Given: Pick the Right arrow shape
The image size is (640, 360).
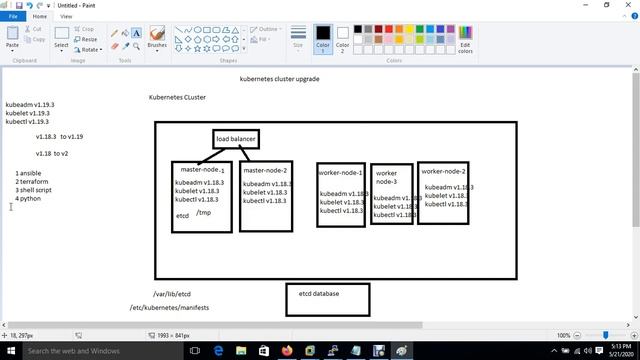Looking at the screenshot, I should 216,40.
